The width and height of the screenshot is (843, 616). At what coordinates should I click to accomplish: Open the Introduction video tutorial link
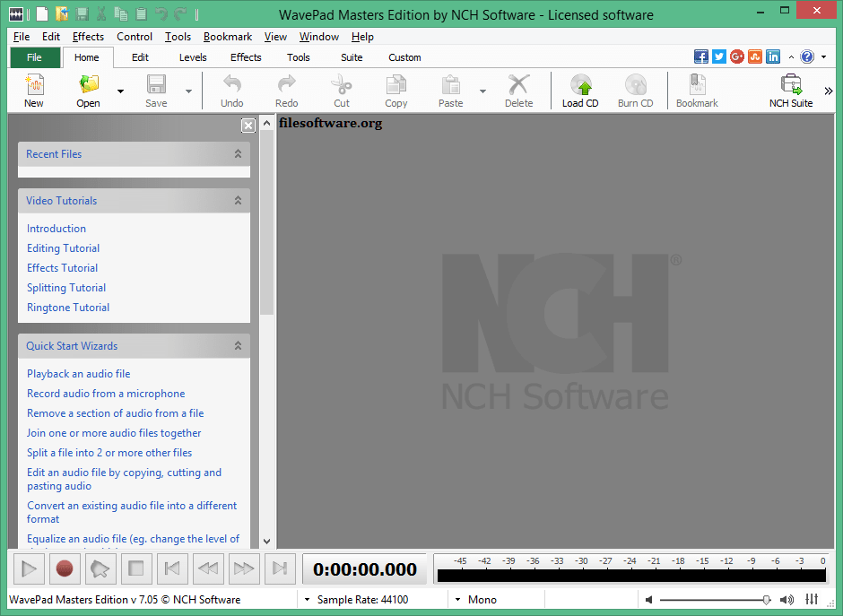tap(56, 229)
